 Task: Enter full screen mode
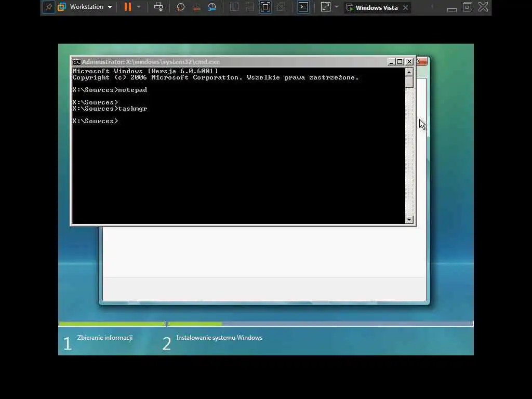tap(265, 7)
